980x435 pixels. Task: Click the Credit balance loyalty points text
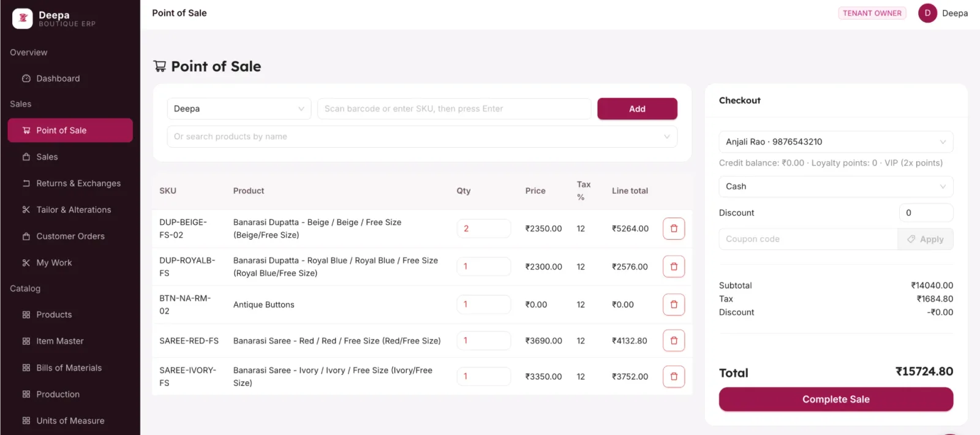coord(831,163)
